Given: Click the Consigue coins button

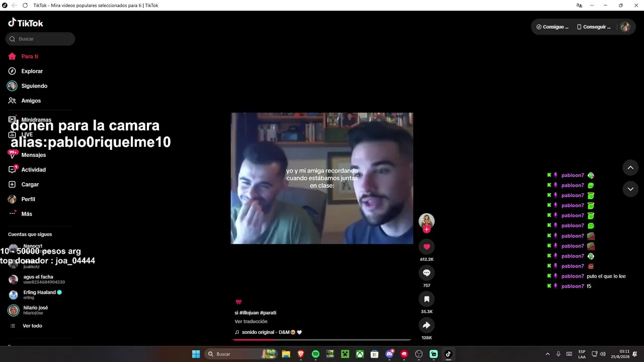Looking at the screenshot, I should click(x=552, y=27).
